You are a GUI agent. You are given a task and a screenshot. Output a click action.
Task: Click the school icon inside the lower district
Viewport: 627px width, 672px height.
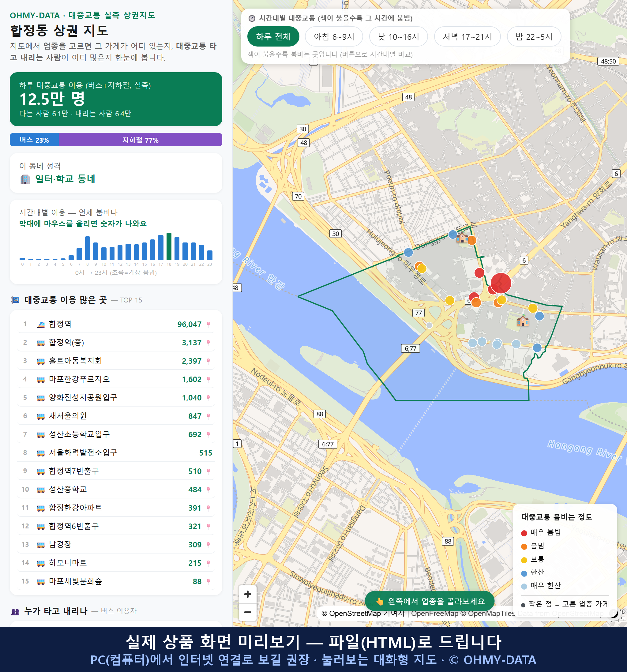tap(523, 320)
